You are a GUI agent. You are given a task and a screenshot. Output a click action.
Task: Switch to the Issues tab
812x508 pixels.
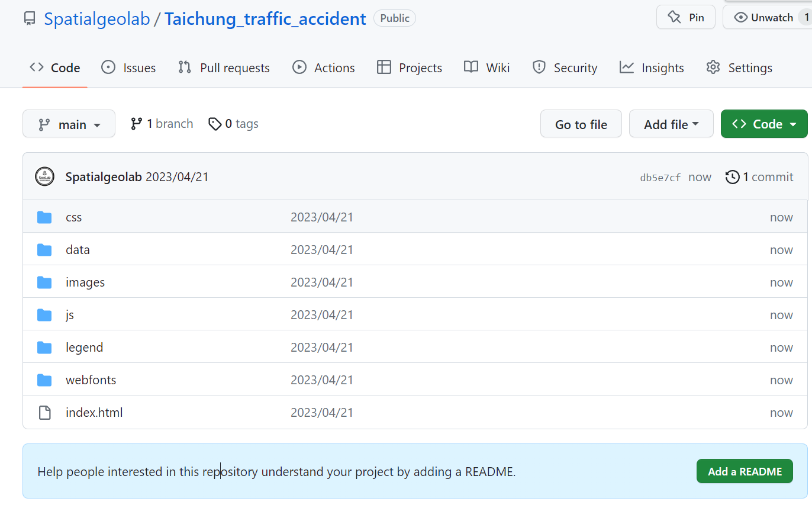coord(128,68)
